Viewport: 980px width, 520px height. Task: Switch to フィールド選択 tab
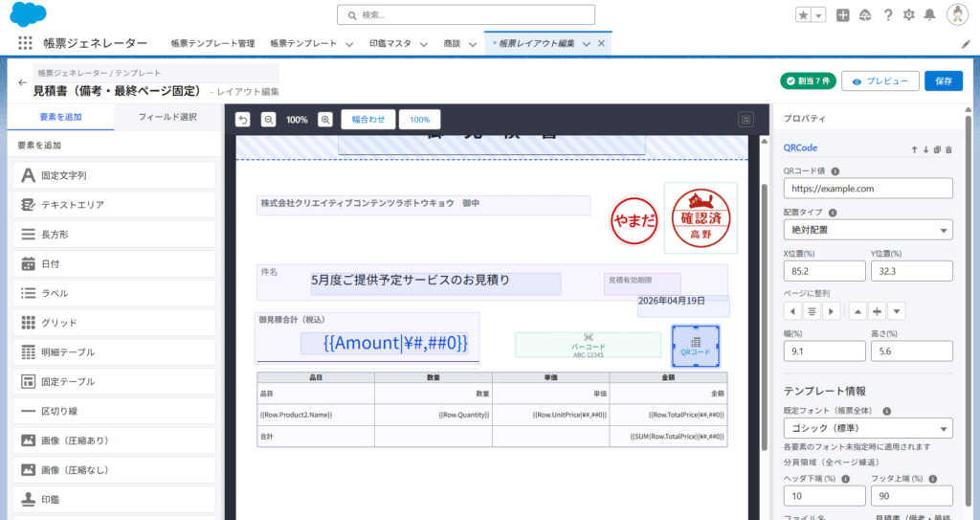[167, 117]
